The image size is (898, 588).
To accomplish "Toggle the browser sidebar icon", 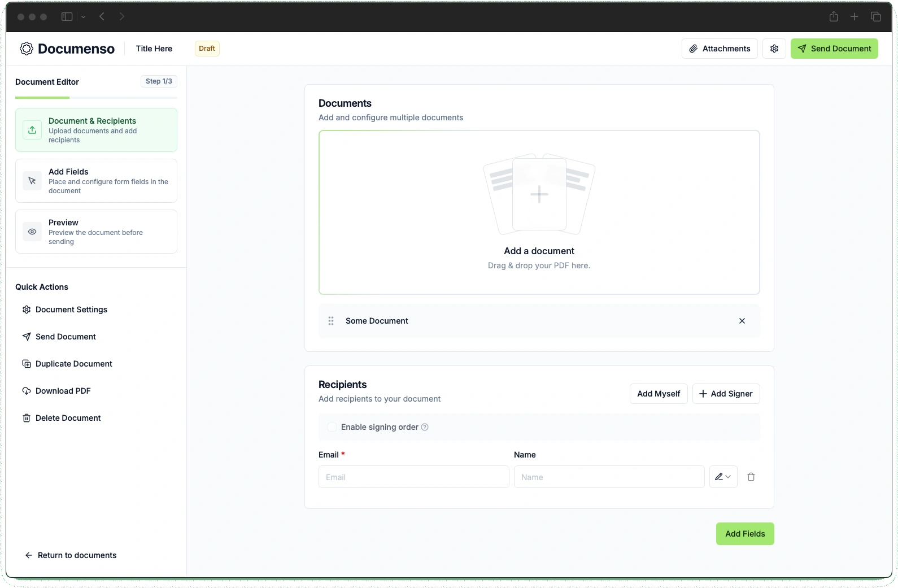I will tap(67, 17).
